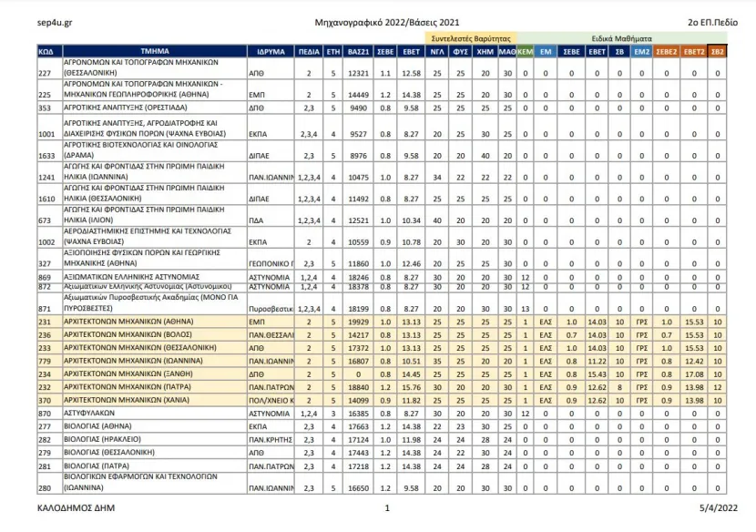Click code 227 in first row

[x=45, y=73]
